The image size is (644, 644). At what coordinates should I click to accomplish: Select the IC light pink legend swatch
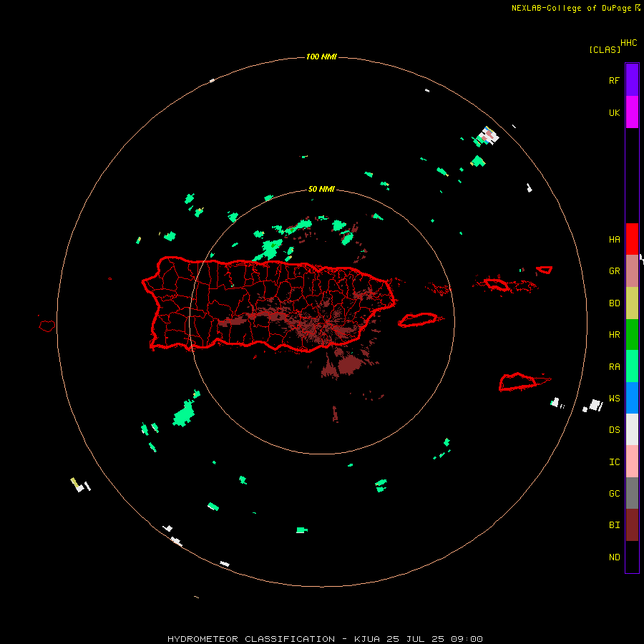pyautogui.click(x=632, y=462)
